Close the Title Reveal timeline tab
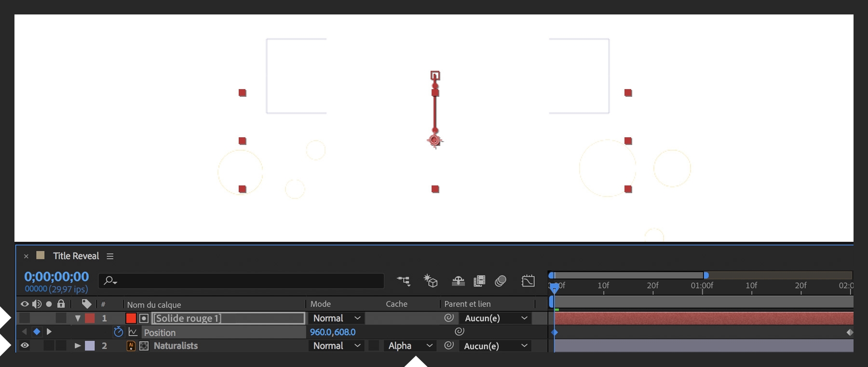This screenshot has height=367, width=868. pyautogui.click(x=26, y=256)
